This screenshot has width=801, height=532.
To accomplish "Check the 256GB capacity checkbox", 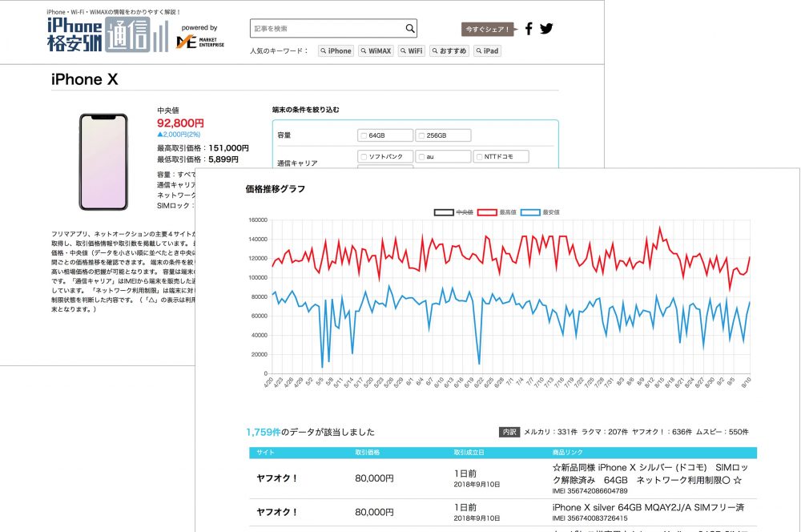I will 421,136.
